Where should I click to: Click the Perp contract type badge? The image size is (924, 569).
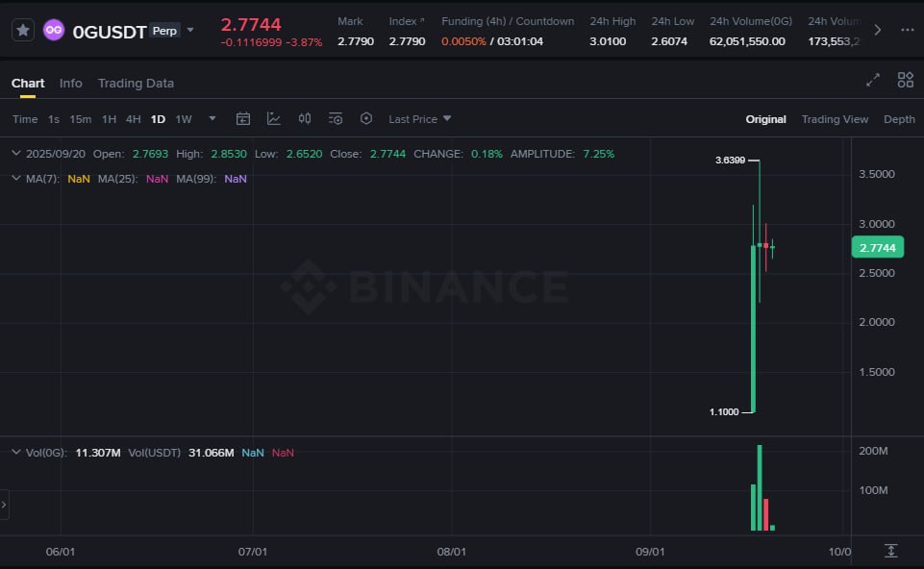pos(164,31)
